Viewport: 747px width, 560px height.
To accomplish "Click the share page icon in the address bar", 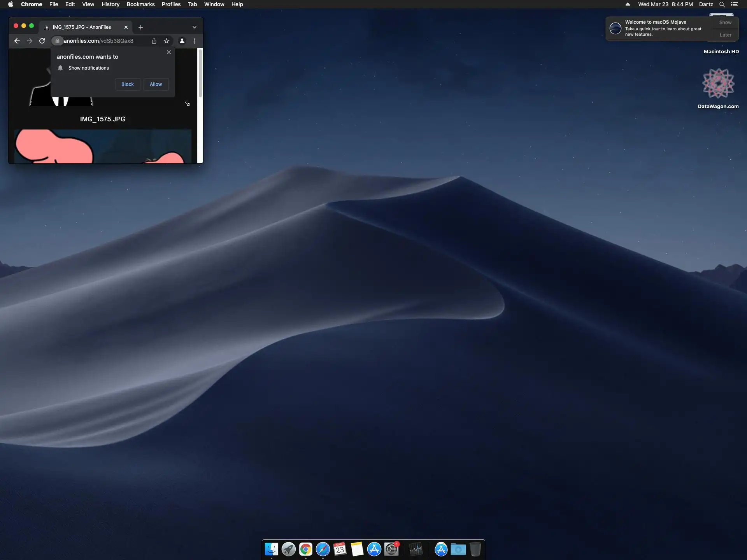I will (154, 41).
